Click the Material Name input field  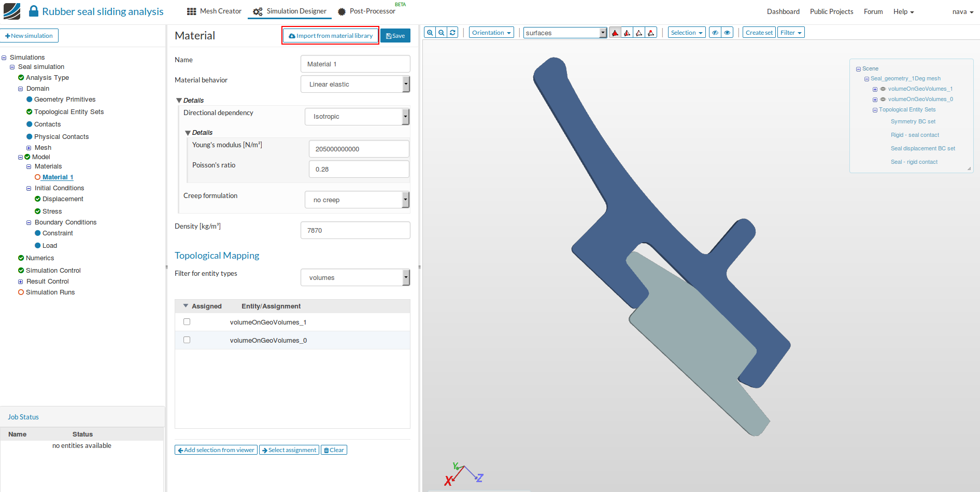click(356, 64)
